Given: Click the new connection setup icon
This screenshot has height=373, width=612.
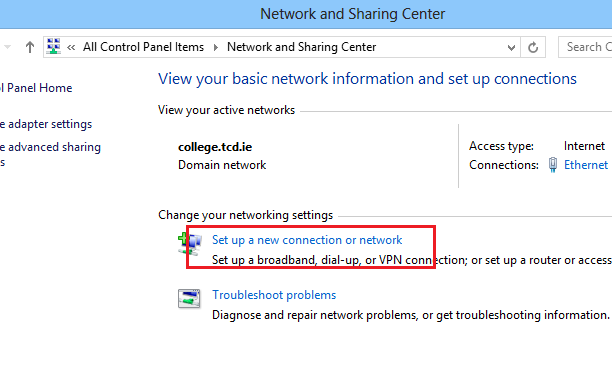Looking at the screenshot, I should pos(190,243).
